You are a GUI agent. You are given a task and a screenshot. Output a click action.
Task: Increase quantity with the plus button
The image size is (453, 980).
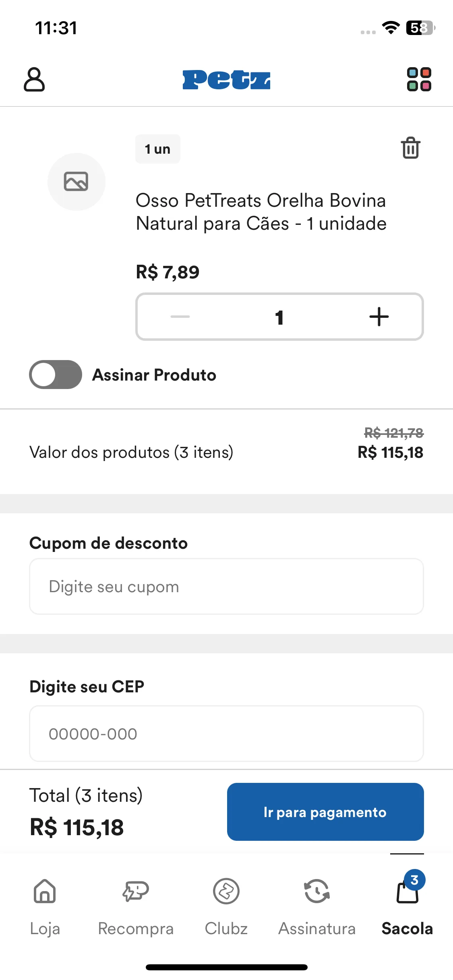point(379,317)
